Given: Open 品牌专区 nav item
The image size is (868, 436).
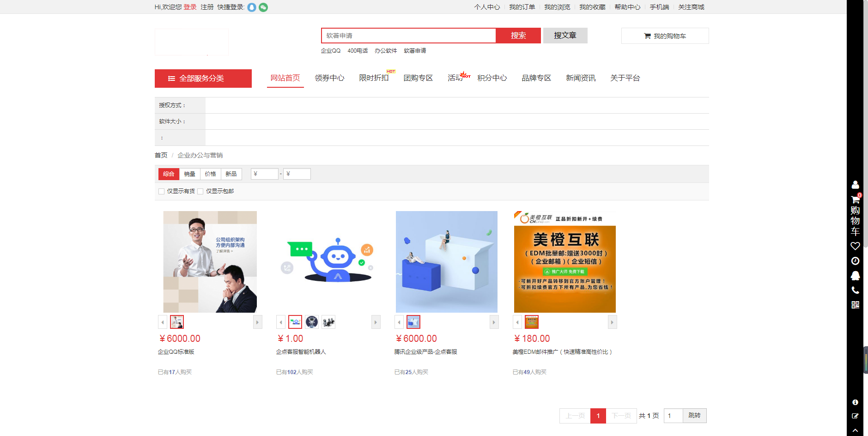Looking at the screenshot, I should [x=536, y=78].
